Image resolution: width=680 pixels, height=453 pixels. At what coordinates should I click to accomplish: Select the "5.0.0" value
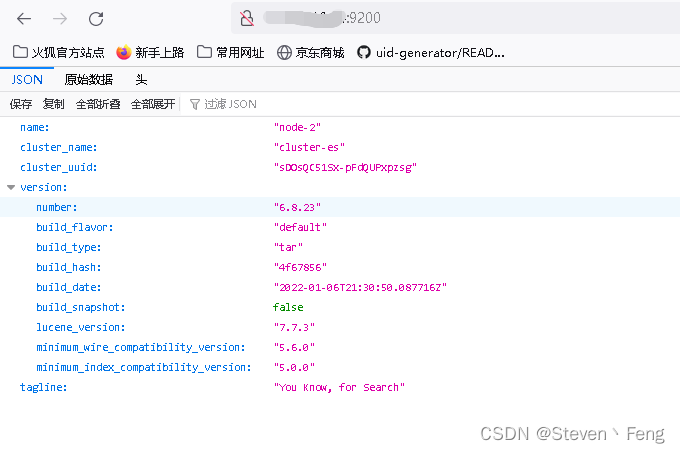pyautogui.click(x=294, y=367)
